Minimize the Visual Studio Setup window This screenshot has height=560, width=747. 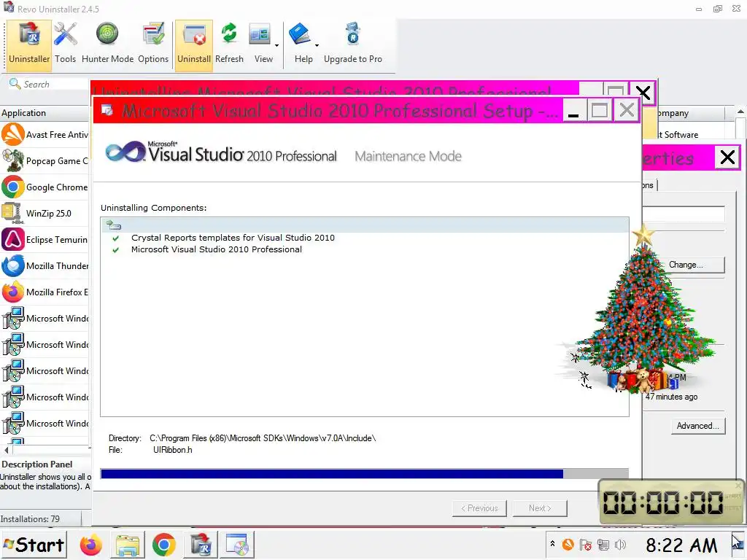click(x=573, y=111)
